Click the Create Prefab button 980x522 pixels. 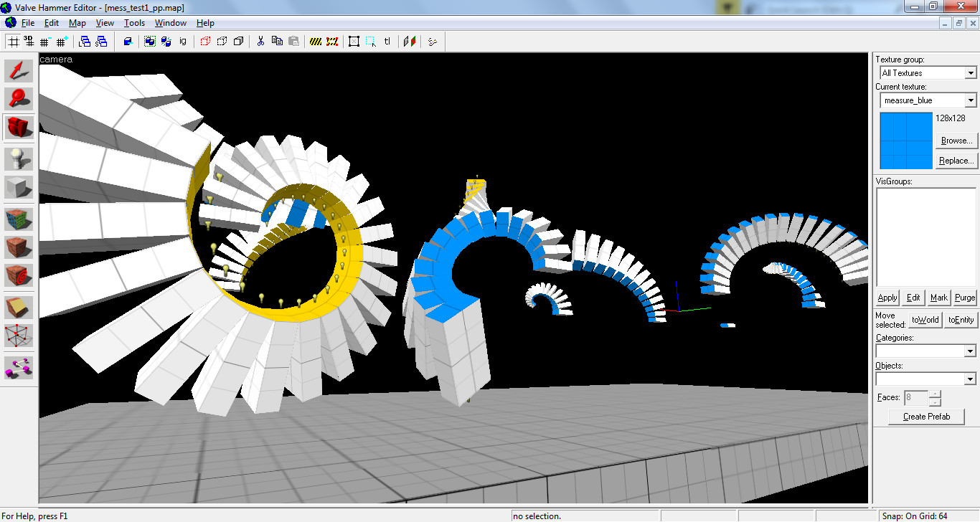click(926, 417)
